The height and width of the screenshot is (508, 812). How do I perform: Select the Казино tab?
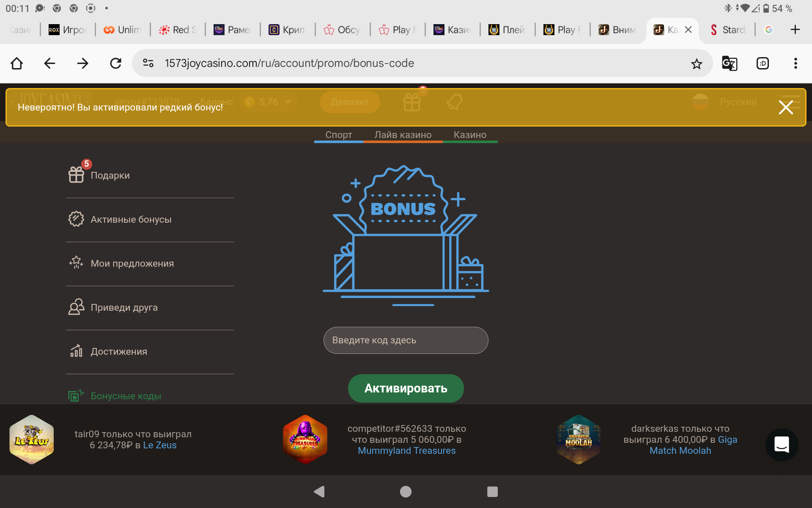(x=470, y=135)
